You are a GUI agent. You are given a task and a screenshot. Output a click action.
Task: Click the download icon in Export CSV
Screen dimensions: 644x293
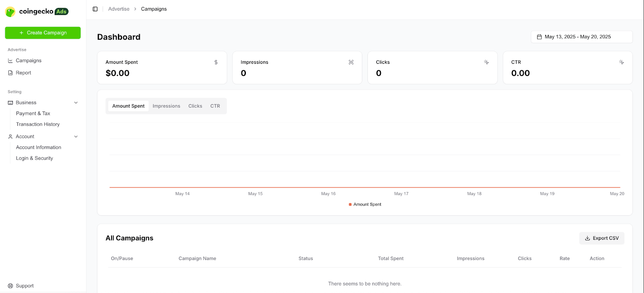click(588, 238)
